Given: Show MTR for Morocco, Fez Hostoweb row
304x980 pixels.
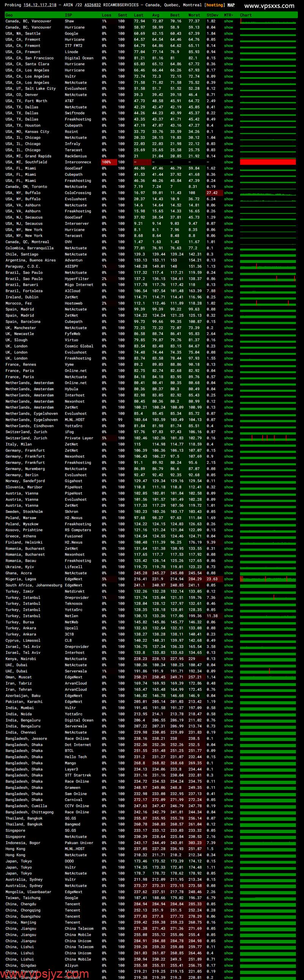Looking at the screenshot, I should point(229,303).
